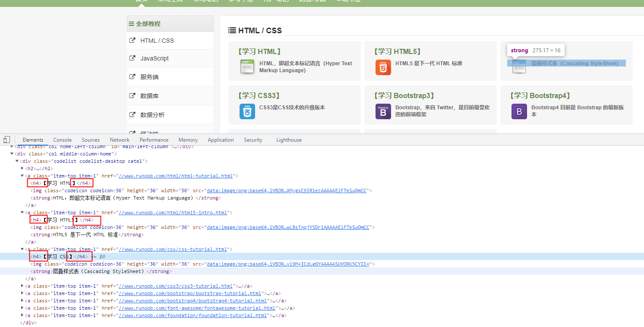Collapse the codelist-desktop cate1 div node

click(x=17, y=161)
